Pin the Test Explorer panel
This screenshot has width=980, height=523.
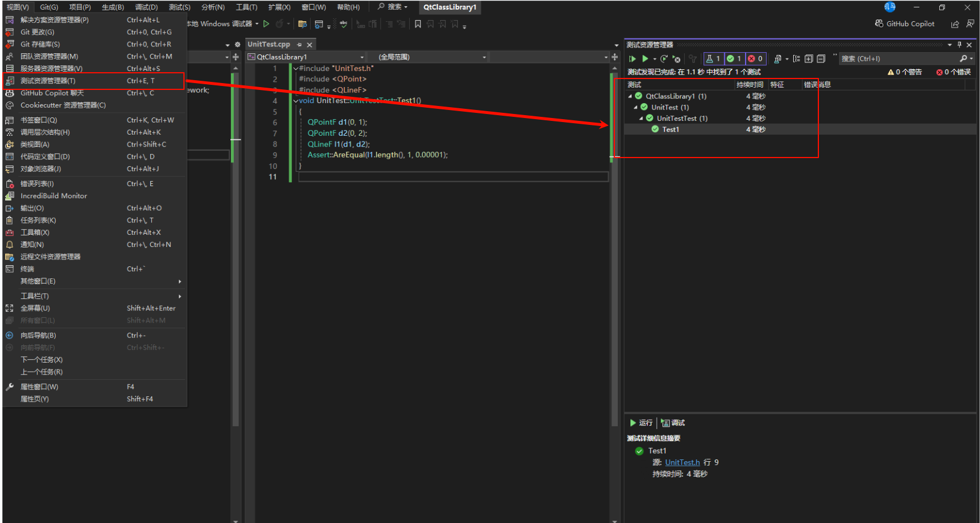click(x=959, y=45)
